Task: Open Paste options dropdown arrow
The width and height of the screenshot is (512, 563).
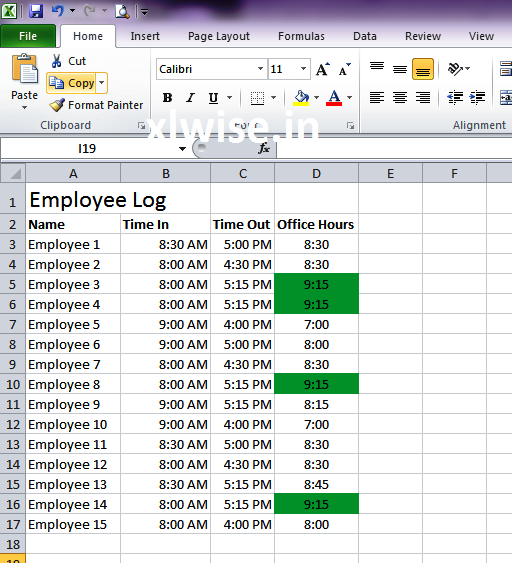Action: (x=24, y=107)
